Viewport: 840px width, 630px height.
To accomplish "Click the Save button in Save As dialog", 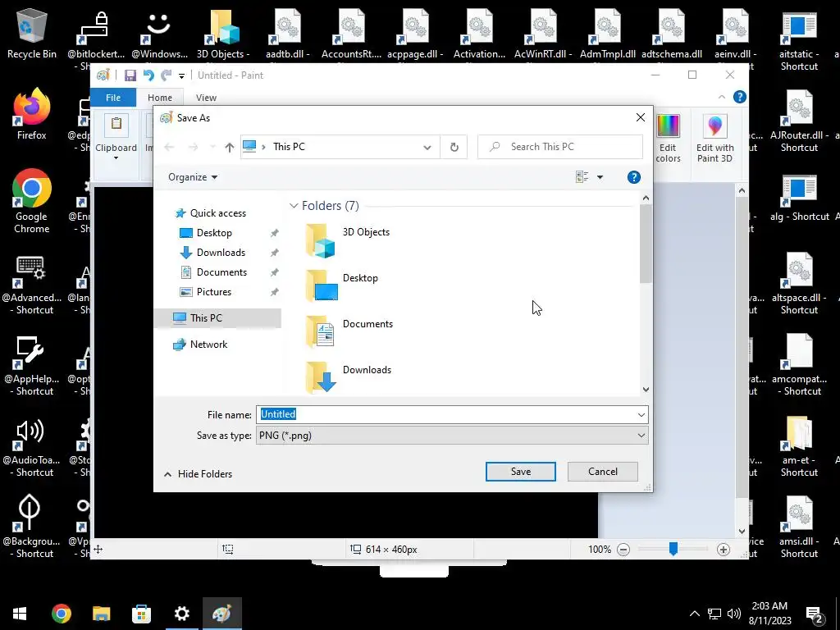I will click(520, 472).
